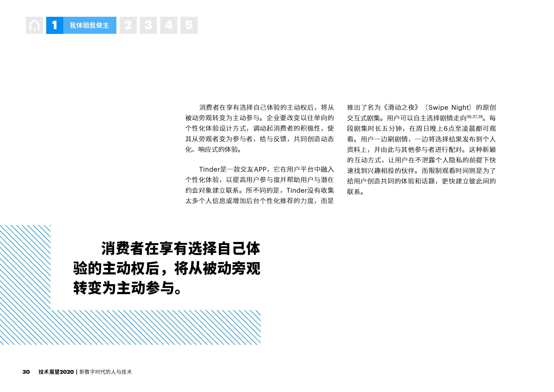Click the line 化、响应式的体验。
This screenshot has height=392, width=554.
(213, 149)
